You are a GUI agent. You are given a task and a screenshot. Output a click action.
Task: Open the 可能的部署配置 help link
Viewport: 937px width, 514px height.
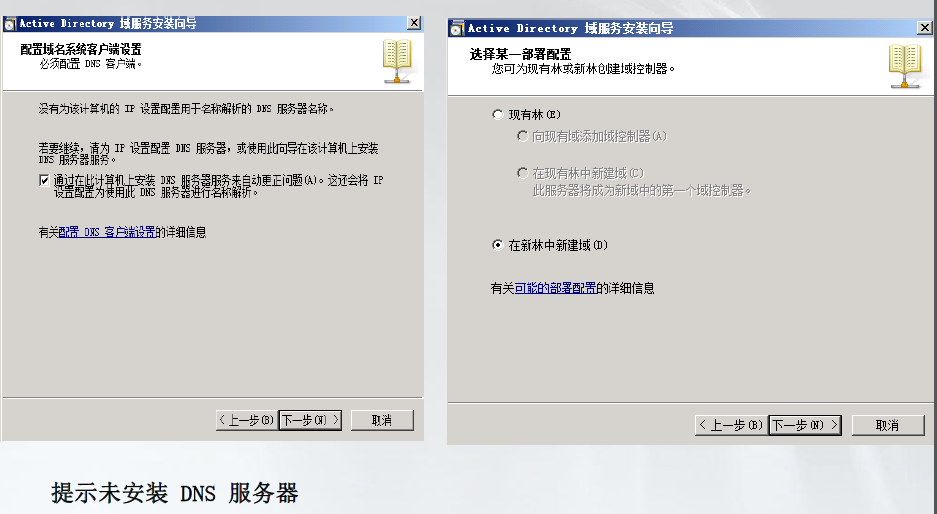coord(555,288)
